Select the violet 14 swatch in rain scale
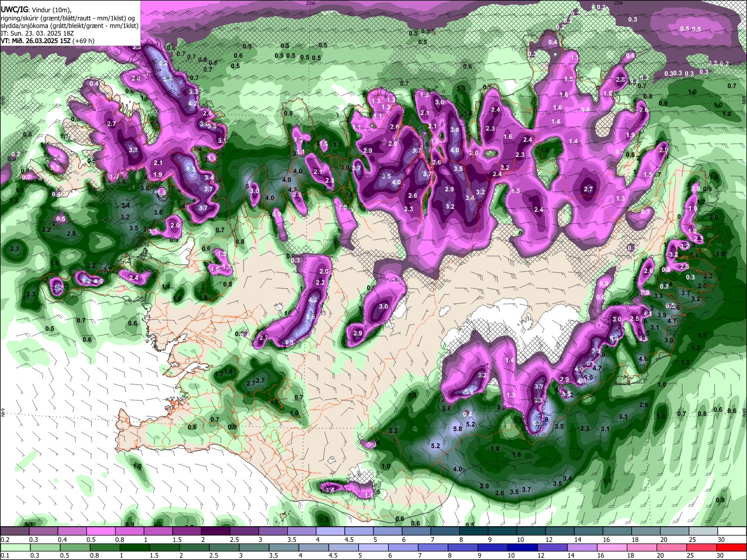 [x=581, y=547]
